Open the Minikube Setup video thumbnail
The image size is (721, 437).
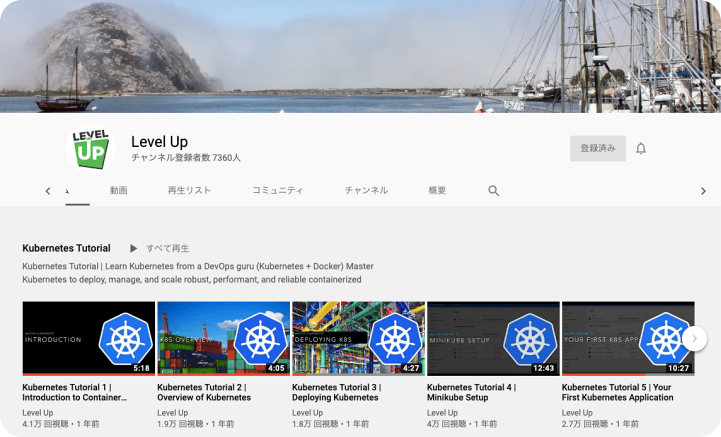pos(493,339)
